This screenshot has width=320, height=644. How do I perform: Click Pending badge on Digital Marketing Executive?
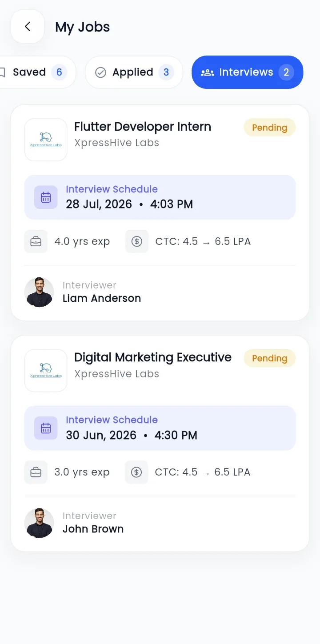(x=270, y=358)
